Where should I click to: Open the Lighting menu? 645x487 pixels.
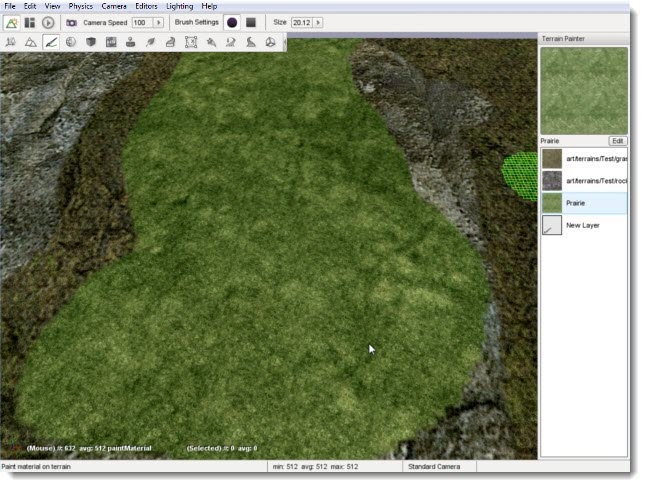coord(180,6)
